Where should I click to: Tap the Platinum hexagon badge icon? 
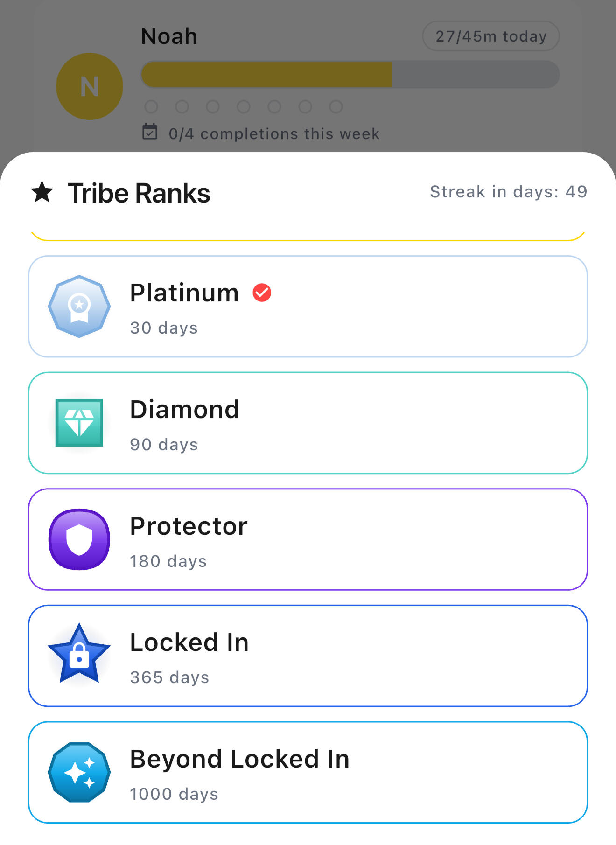coord(79,306)
